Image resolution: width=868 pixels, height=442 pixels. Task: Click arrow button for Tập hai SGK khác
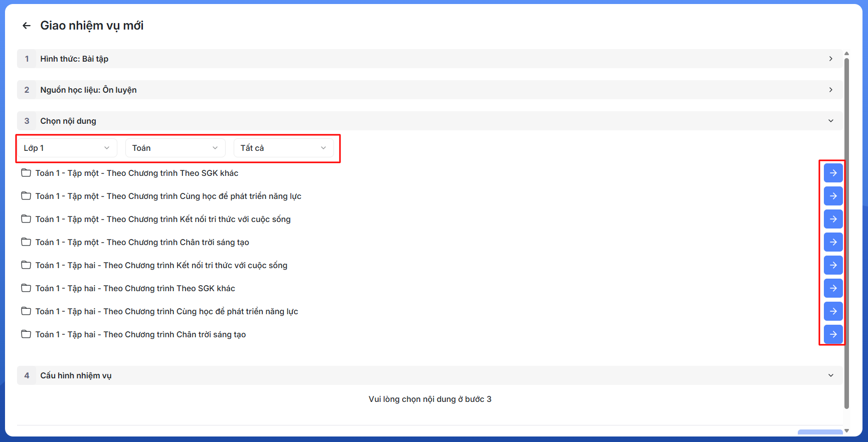click(833, 288)
